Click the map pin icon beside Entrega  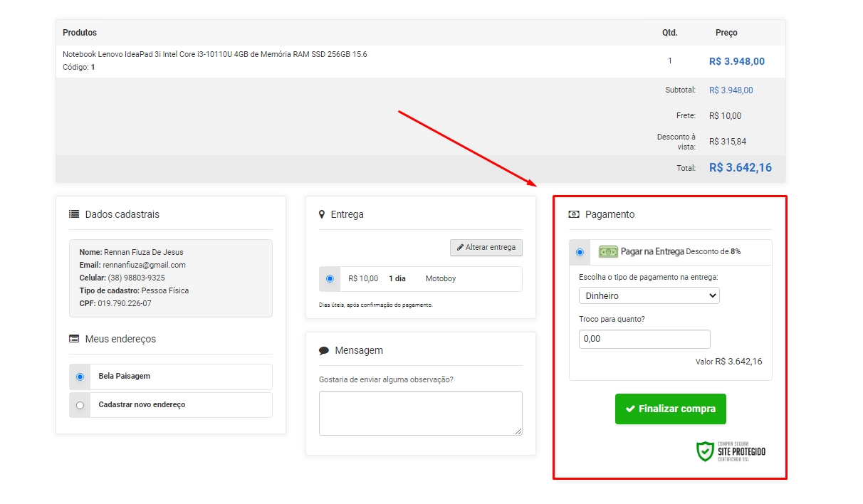pyautogui.click(x=323, y=214)
